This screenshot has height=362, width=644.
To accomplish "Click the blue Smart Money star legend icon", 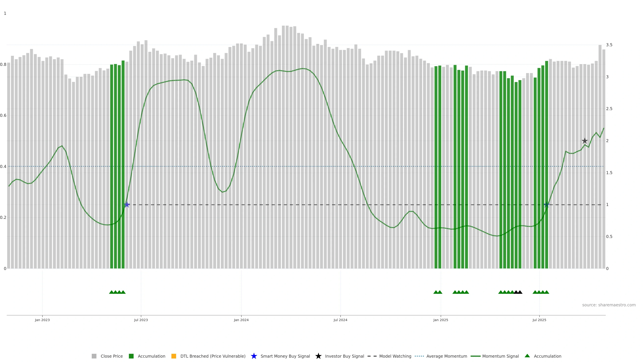I will coord(254,356).
